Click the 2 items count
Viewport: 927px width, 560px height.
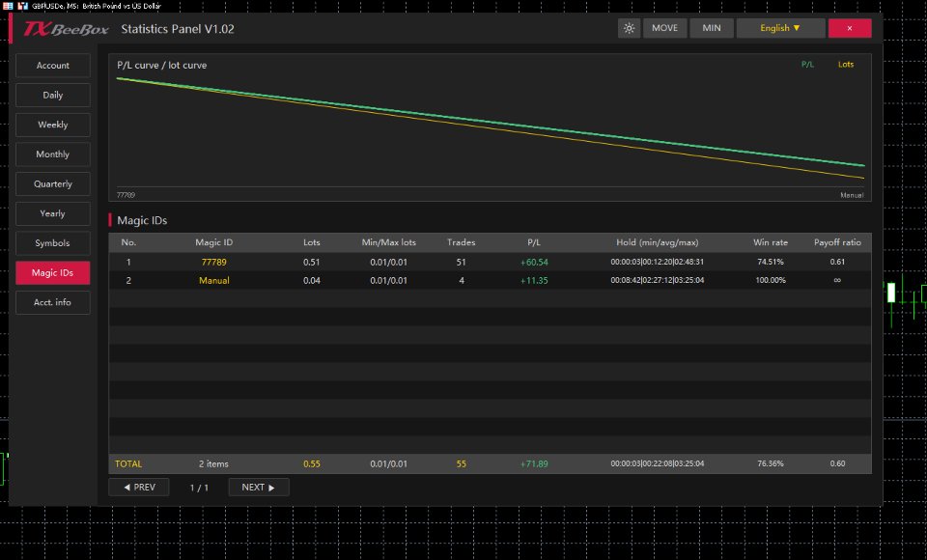213,464
